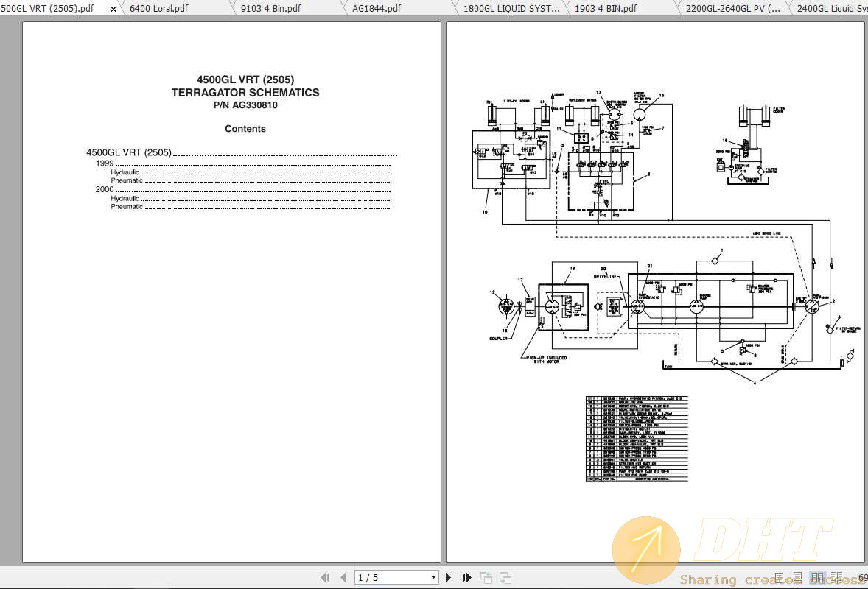The height and width of the screenshot is (589, 868).
Task: Open the 2200GL-2640GL PV tab
Action: tap(733, 8)
